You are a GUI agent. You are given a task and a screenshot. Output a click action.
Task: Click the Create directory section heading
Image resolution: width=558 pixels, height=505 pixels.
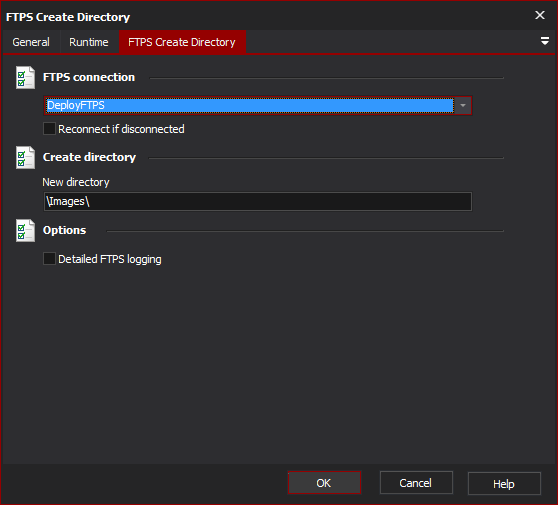coord(89,157)
